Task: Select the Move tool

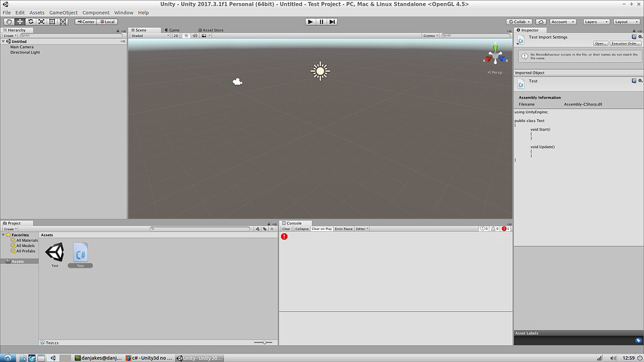Action: pos(19,21)
